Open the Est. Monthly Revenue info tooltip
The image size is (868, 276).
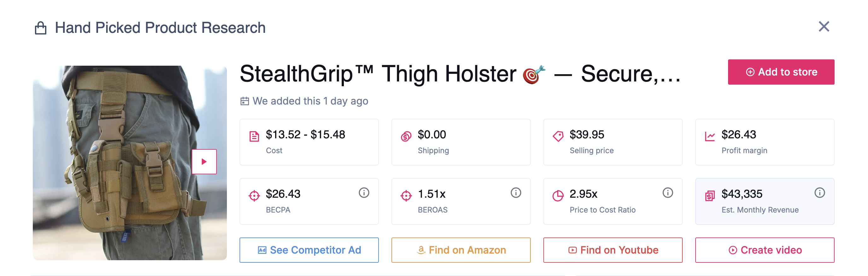click(819, 193)
